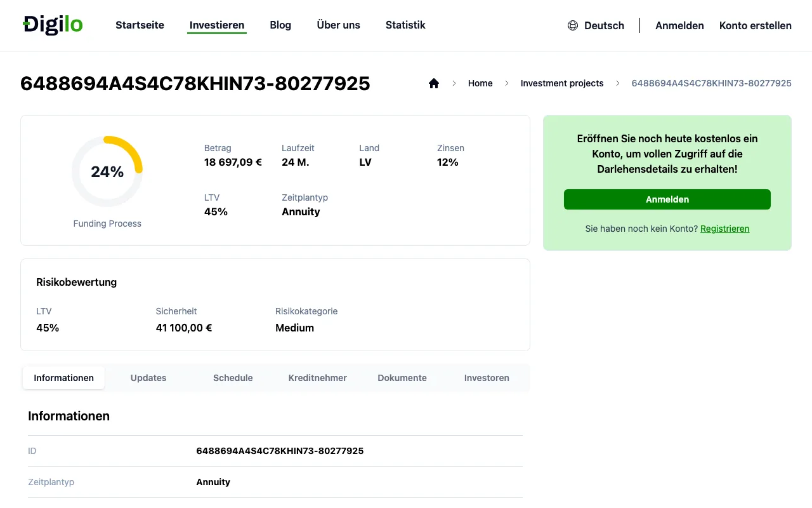Open the Über uns page
812x508 pixels.
coord(338,25)
